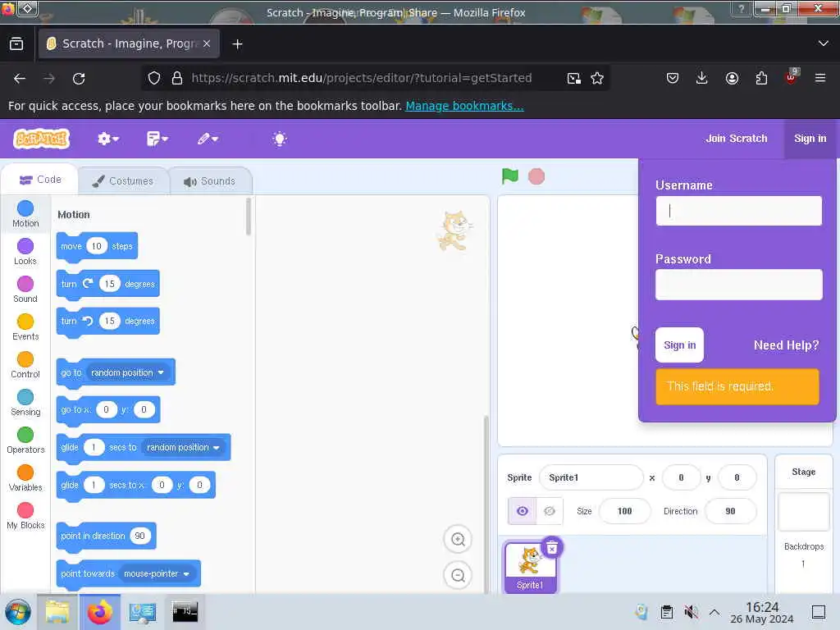Click the white Sign in button
The height and width of the screenshot is (630, 840).
[x=679, y=345]
